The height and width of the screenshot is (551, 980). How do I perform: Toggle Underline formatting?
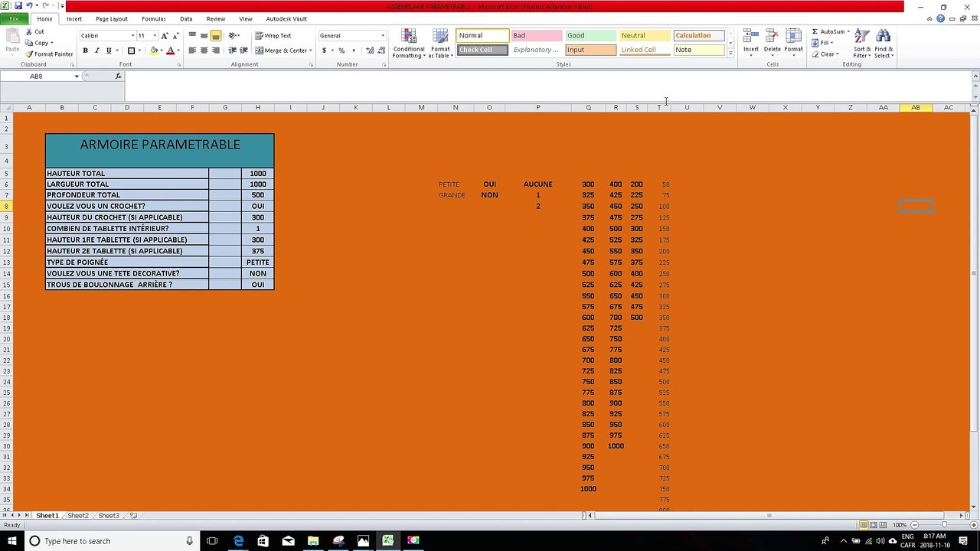pyautogui.click(x=108, y=51)
